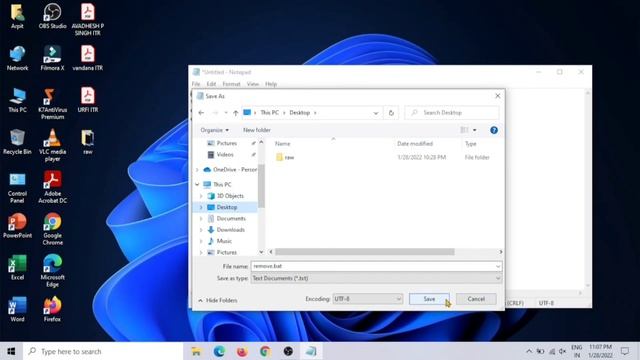Open Notepad View menu
The width and height of the screenshot is (640, 360).
point(253,84)
